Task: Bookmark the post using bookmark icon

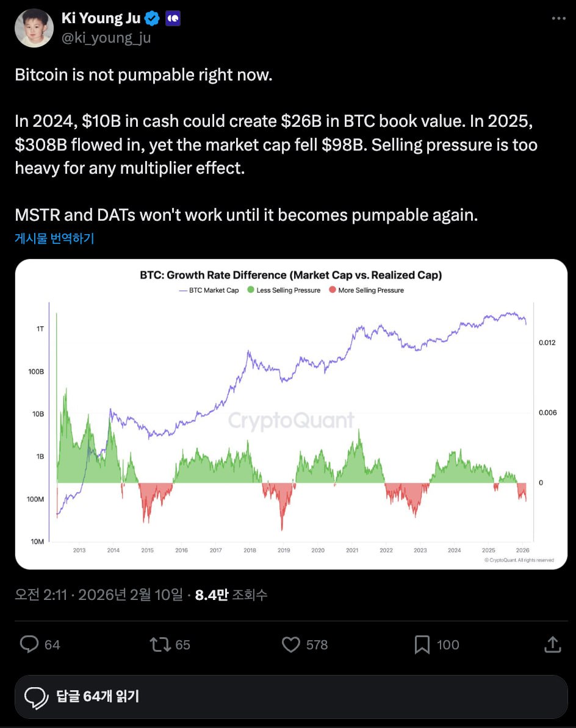Action: tap(422, 644)
